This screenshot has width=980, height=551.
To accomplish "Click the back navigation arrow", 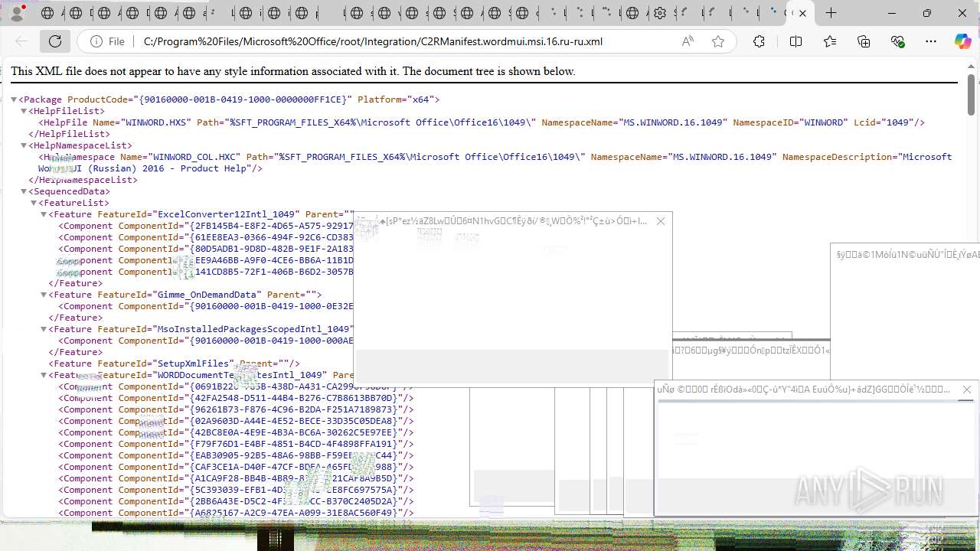I will tap(21, 41).
